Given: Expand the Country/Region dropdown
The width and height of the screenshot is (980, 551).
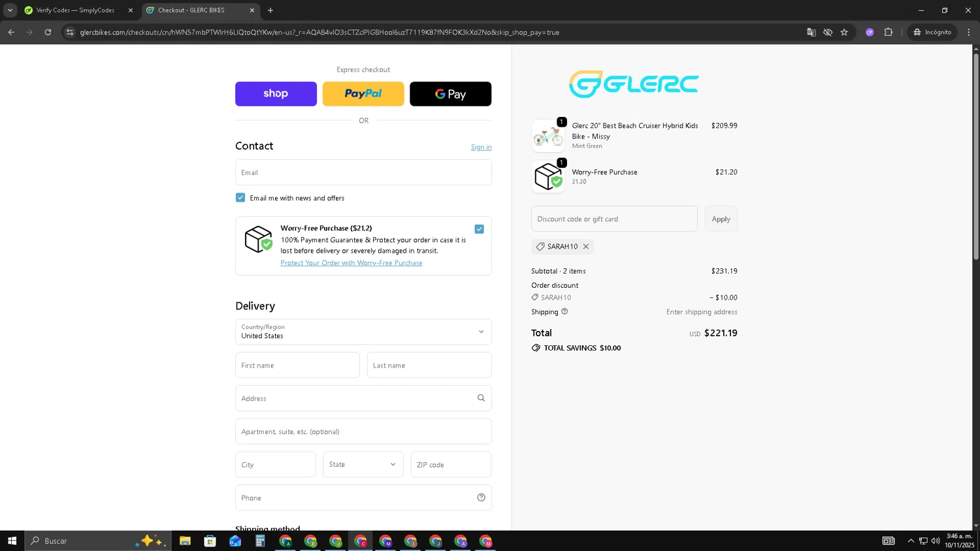Looking at the screenshot, I should pos(363,332).
